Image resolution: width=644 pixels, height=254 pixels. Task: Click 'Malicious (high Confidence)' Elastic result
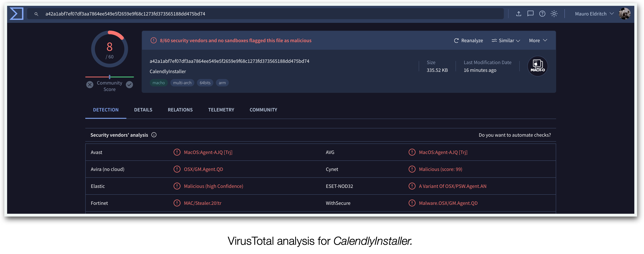pos(213,186)
